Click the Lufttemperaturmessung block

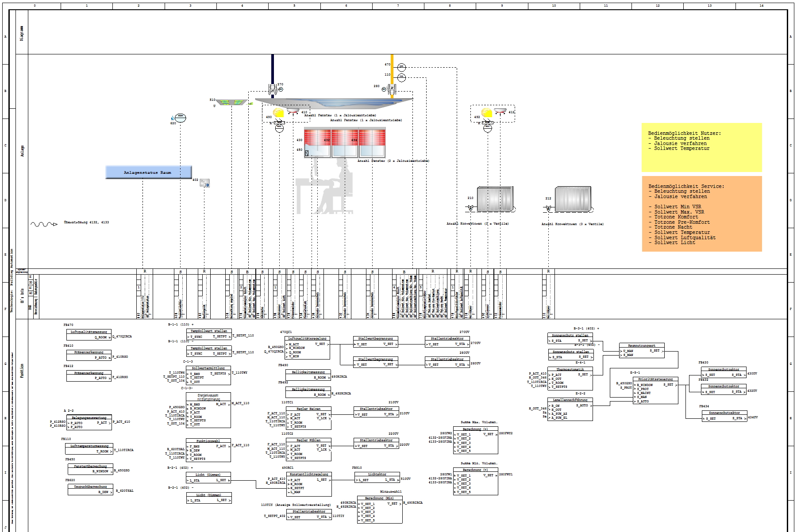pyautogui.click(x=89, y=449)
